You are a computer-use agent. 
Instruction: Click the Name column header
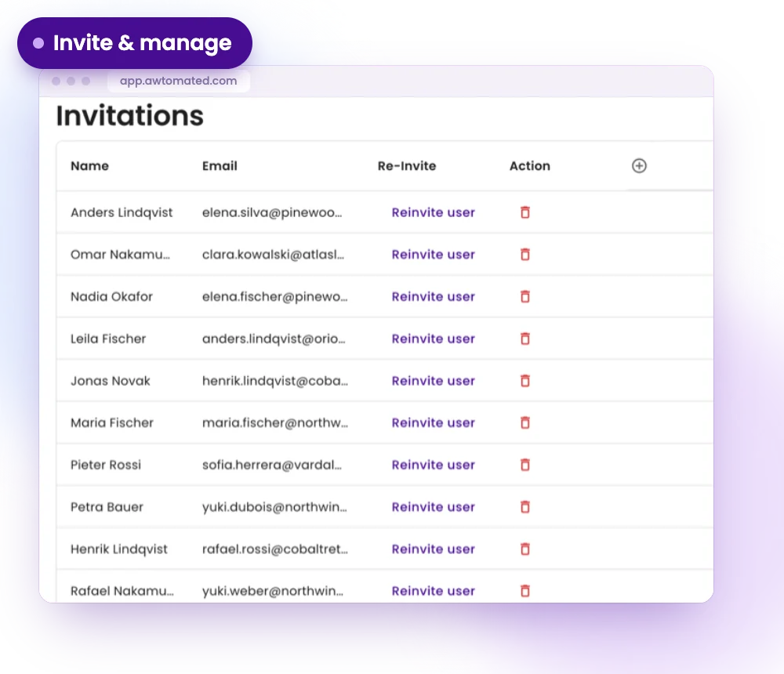click(x=89, y=165)
